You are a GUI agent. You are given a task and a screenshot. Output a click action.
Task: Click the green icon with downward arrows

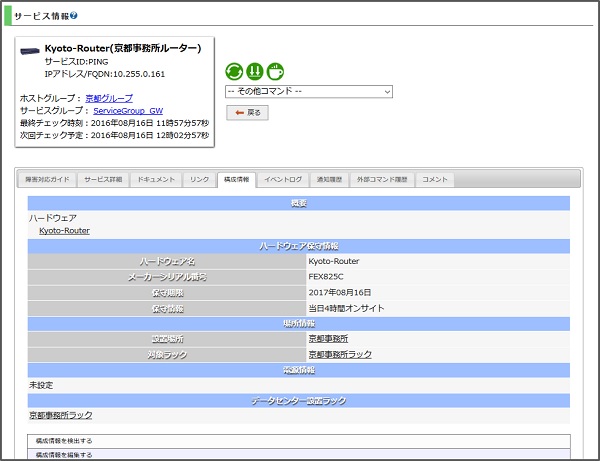click(x=254, y=72)
